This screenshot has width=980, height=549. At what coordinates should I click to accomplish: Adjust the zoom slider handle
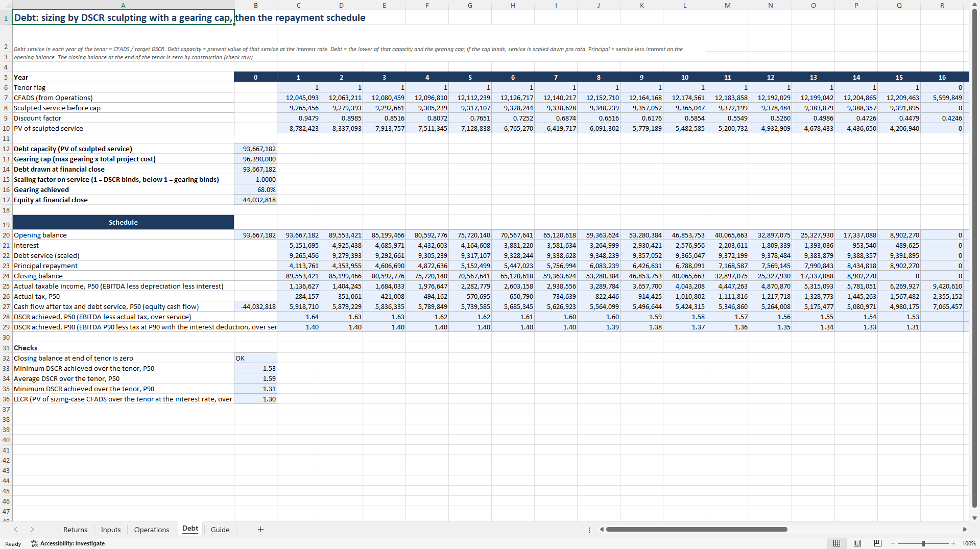point(923,543)
